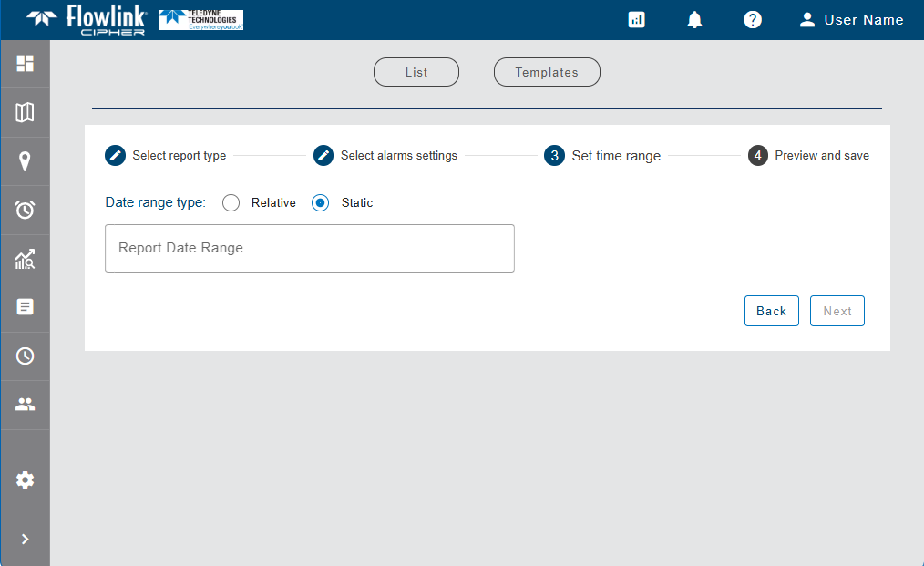The height and width of the screenshot is (566, 924).
Task: Open the map view sidebar icon
Action: 26,113
